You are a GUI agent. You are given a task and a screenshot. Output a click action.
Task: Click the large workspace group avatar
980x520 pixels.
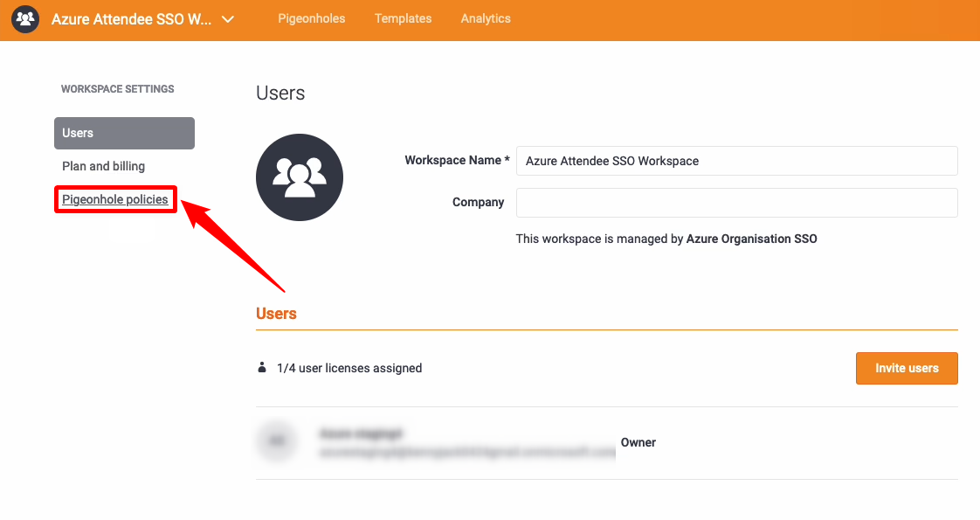(300, 177)
